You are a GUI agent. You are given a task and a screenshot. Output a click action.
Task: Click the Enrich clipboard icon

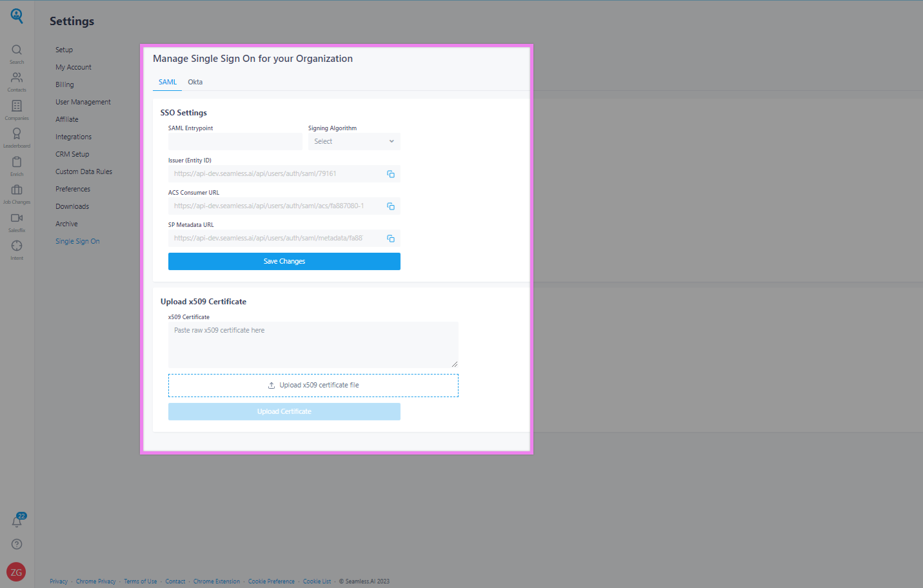click(17, 162)
